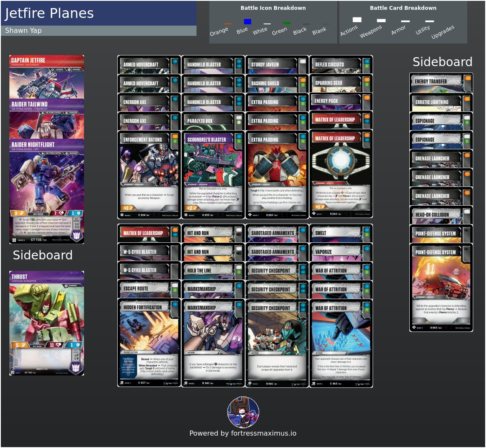Pick the Vaporize card
486x448 pixels.
coord(341,252)
